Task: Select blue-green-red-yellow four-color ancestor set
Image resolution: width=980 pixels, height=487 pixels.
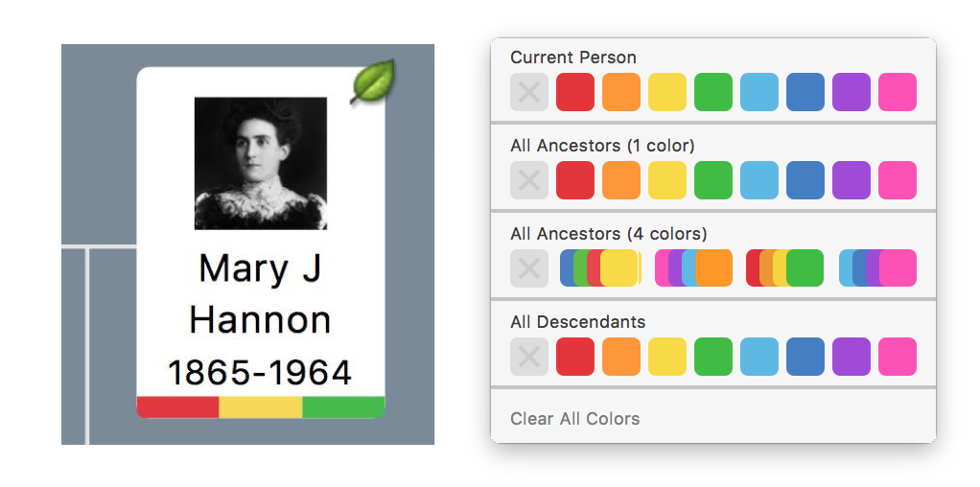Action: (x=600, y=268)
